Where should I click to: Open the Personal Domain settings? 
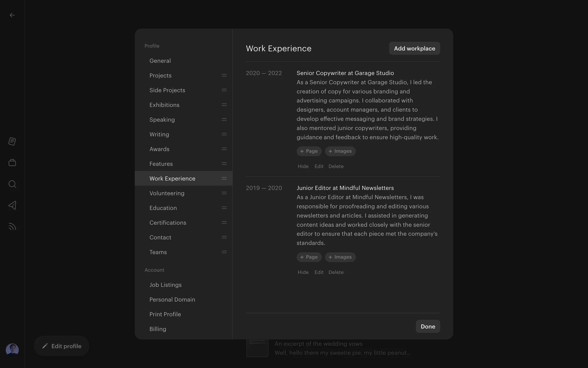(172, 300)
